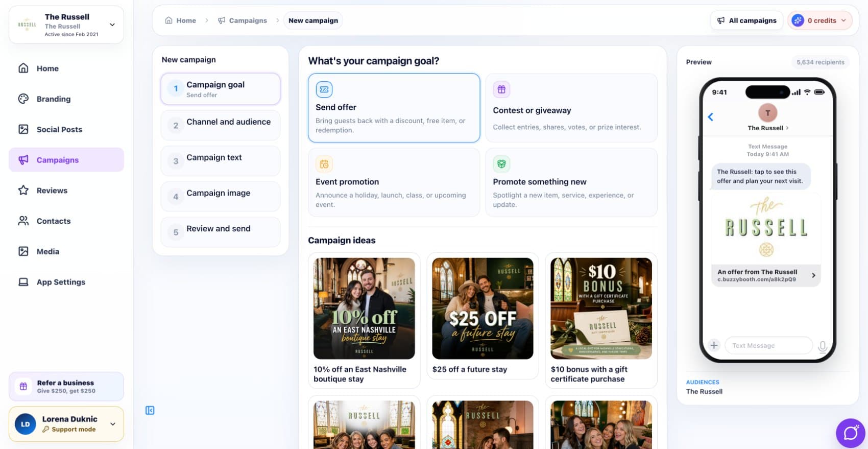Click the Media picture icon
The width and height of the screenshot is (868, 449).
[23, 251]
